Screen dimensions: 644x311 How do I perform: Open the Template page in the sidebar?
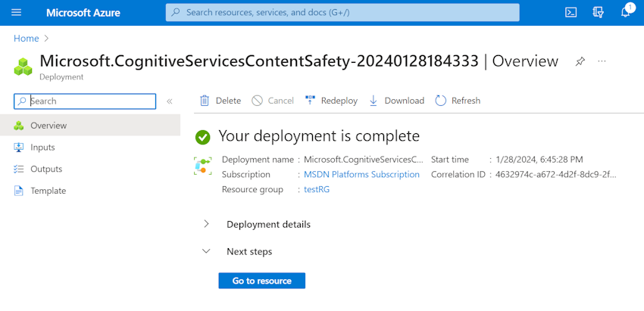point(48,191)
